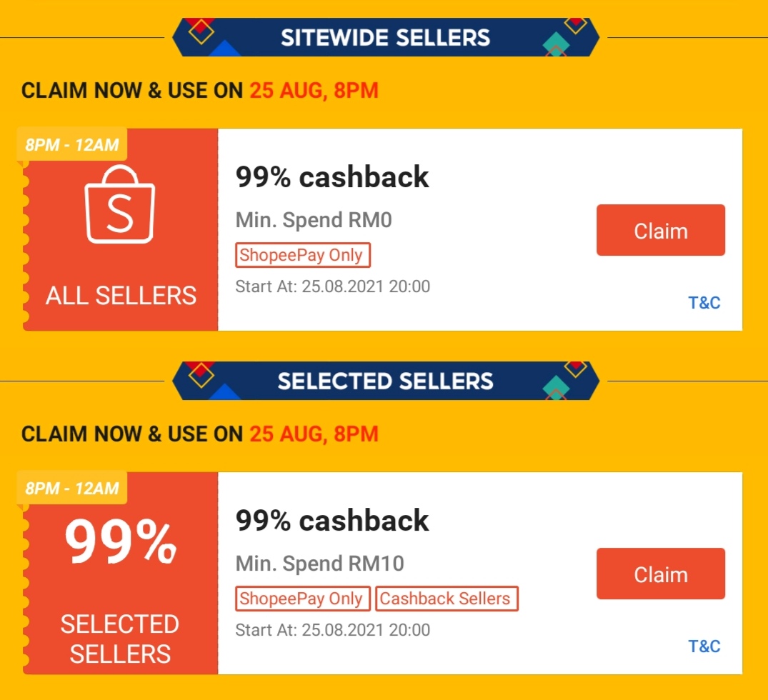Click the Min. Spend RM0 text

(314, 220)
